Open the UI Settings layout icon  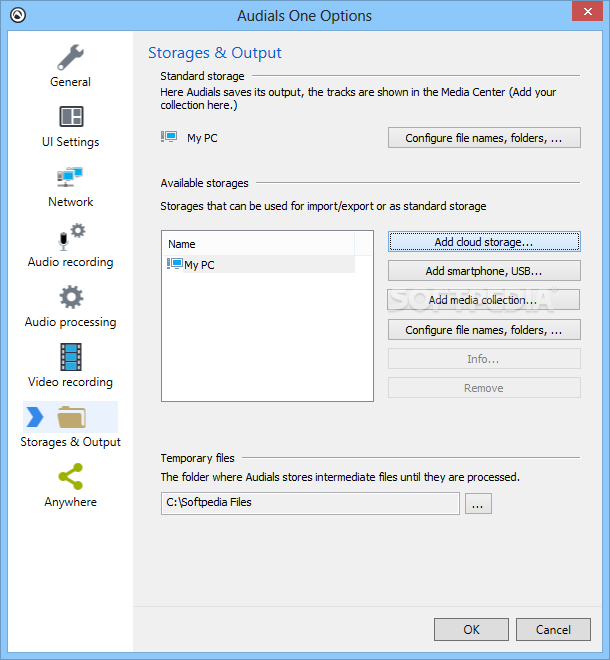click(x=71, y=117)
